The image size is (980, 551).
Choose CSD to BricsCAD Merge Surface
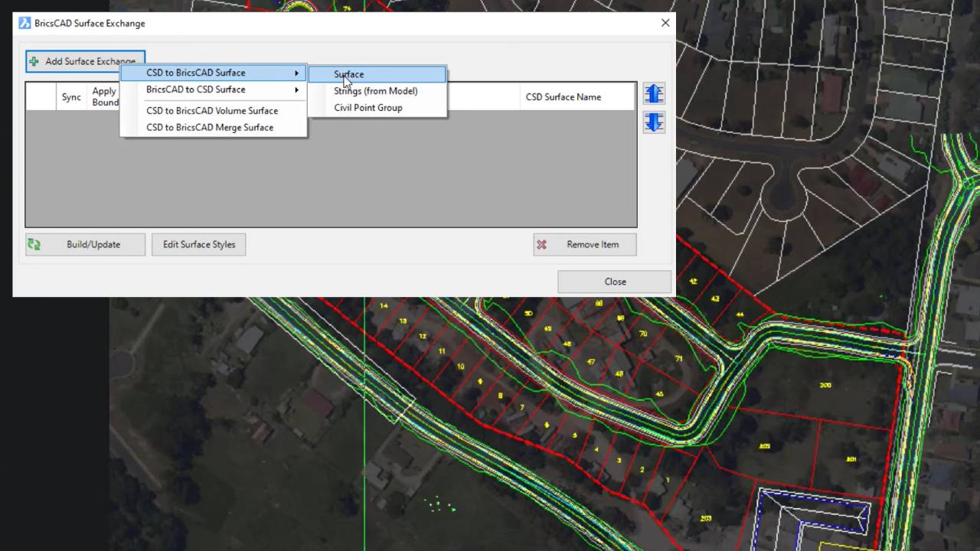(214, 128)
